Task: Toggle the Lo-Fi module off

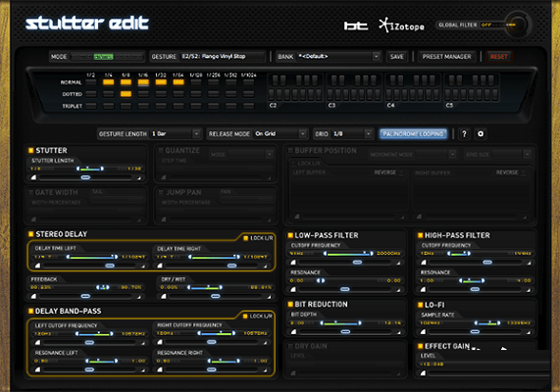Action: click(x=421, y=305)
